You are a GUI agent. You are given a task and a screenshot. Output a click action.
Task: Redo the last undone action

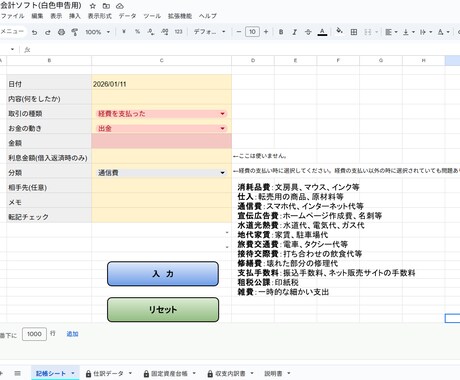pos(48,32)
